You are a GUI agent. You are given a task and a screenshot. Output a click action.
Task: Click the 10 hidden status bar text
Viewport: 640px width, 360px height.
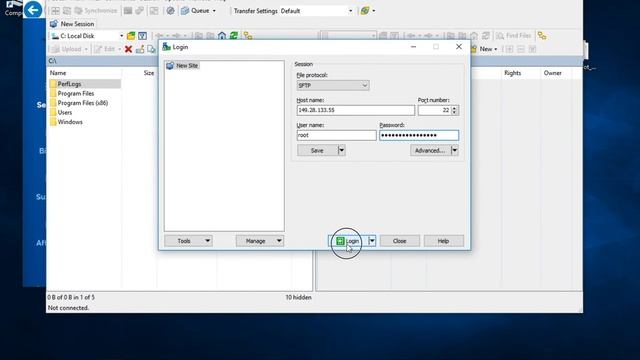[x=298, y=297]
